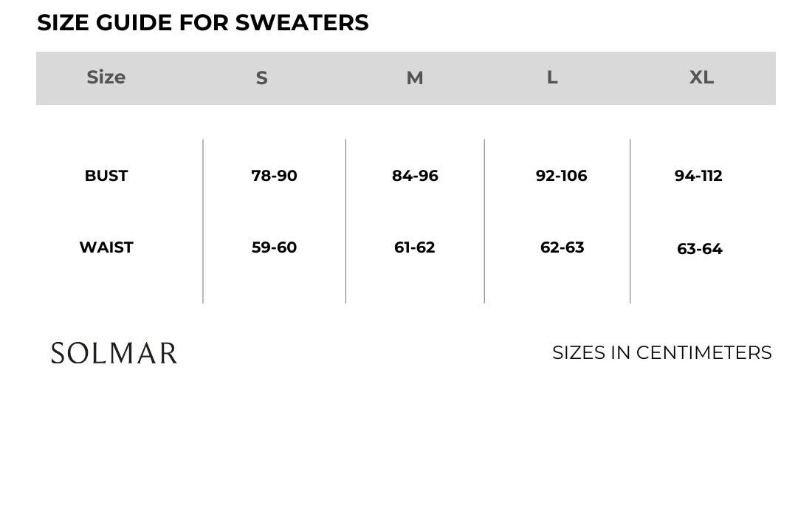Click the BUST row label
812x517 pixels.
point(106,176)
